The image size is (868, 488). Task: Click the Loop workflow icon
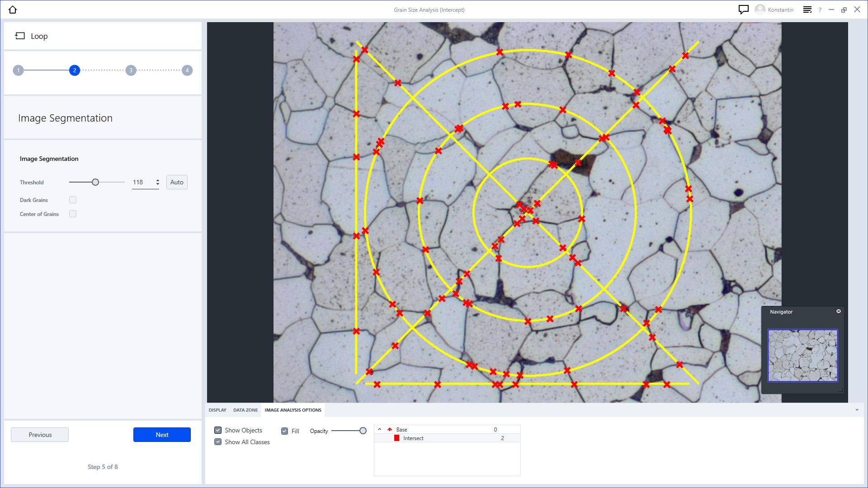click(20, 35)
